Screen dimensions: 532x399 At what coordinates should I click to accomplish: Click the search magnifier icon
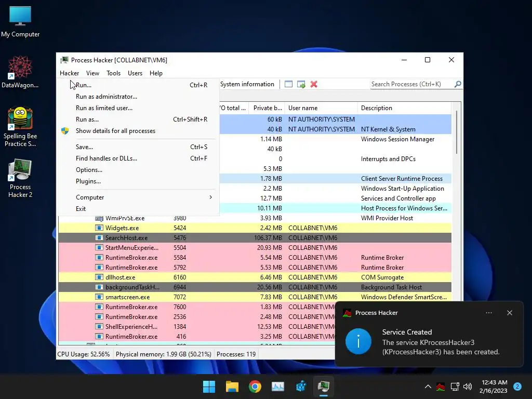pos(458,84)
